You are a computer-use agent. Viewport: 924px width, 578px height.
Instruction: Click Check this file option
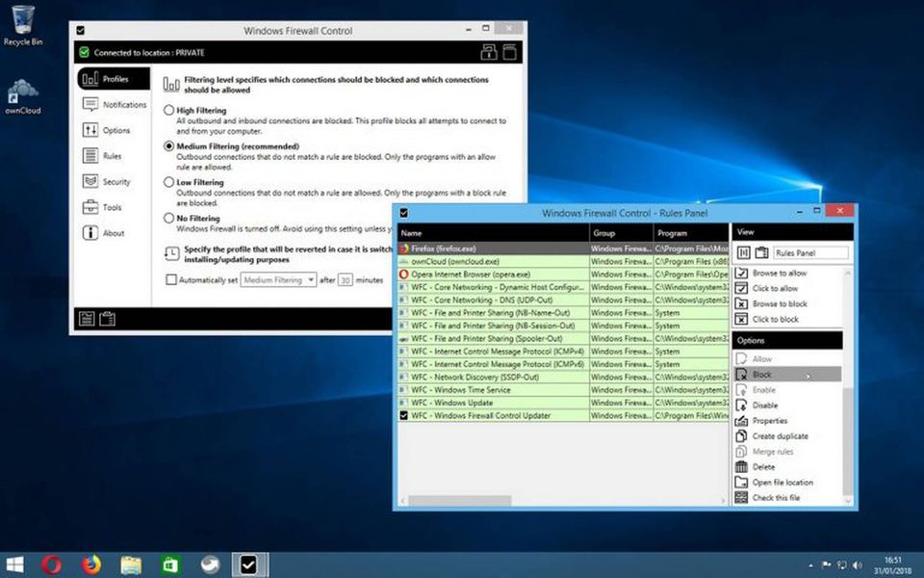[x=775, y=498]
